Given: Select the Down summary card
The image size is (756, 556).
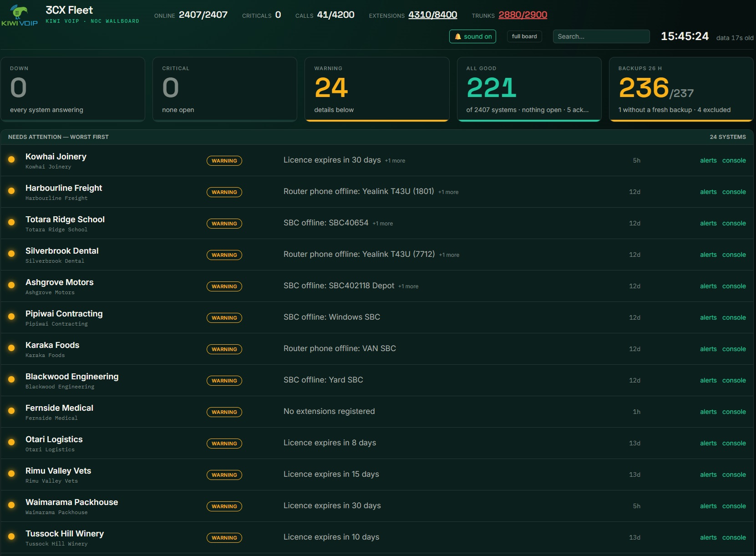Looking at the screenshot, I should point(73,89).
